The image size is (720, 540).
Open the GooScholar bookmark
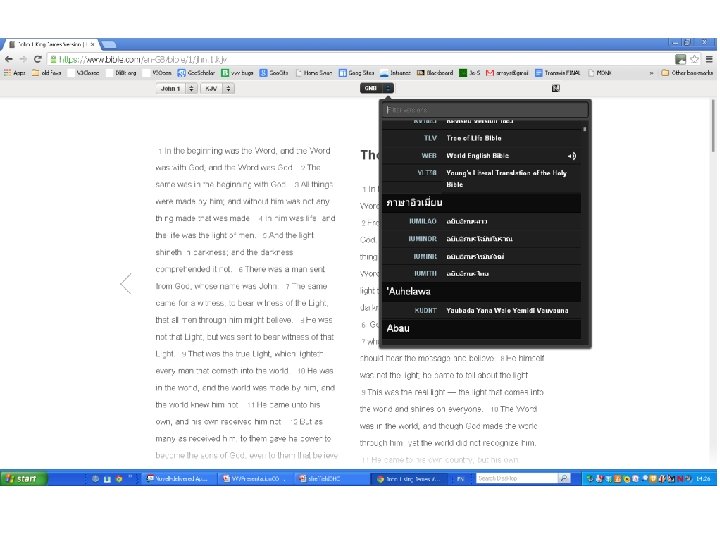pyautogui.click(x=196, y=73)
